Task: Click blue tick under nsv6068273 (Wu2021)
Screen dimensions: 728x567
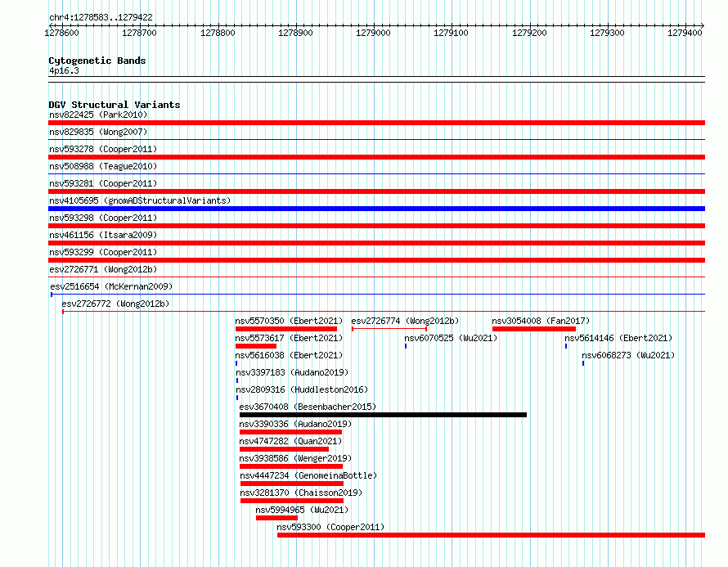Action: pyautogui.click(x=583, y=363)
